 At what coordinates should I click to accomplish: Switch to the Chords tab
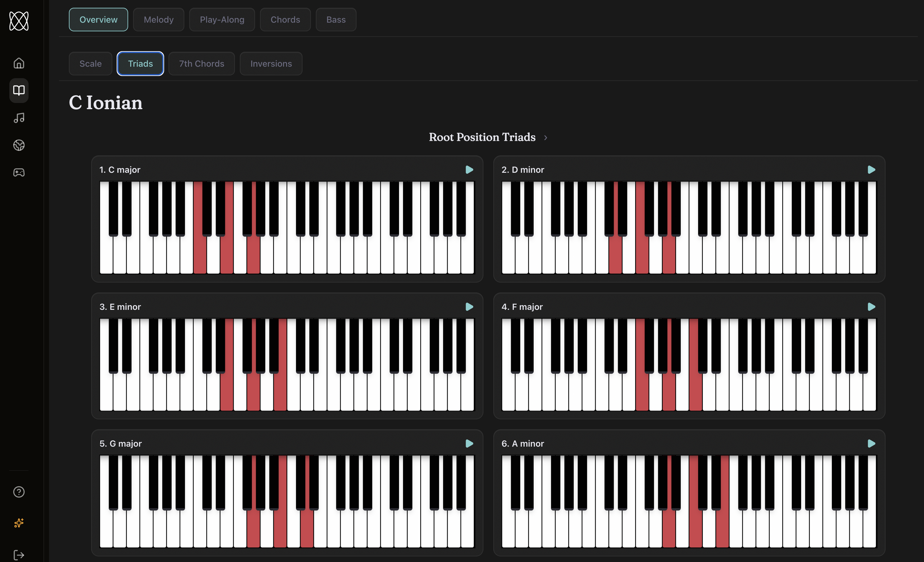[x=285, y=20]
